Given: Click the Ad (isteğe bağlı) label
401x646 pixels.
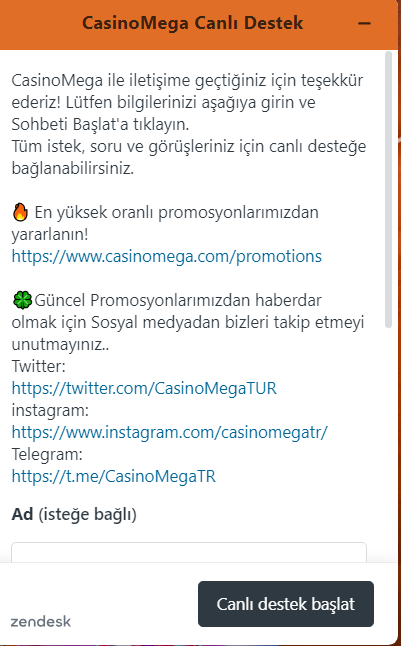Looking at the screenshot, I should pyautogui.click(x=74, y=514).
